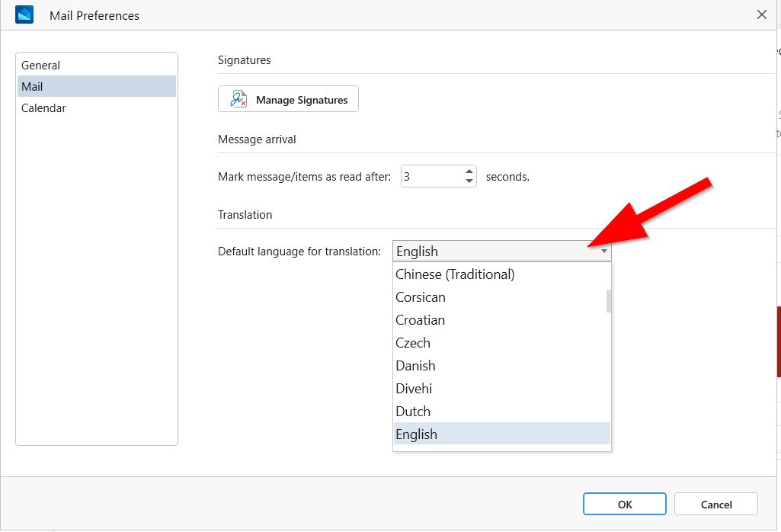Choose Corsican as translation language
Viewport: 781px width, 532px height.
tap(421, 297)
